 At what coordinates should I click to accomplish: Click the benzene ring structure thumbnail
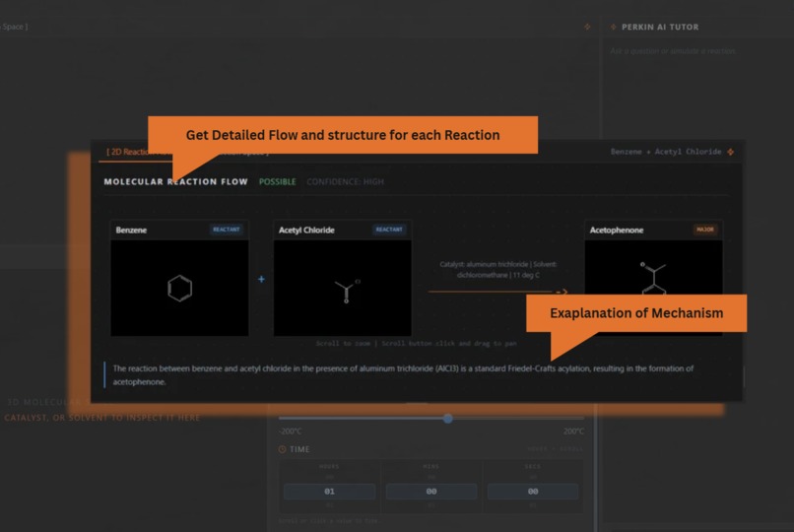[x=179, y=288]
